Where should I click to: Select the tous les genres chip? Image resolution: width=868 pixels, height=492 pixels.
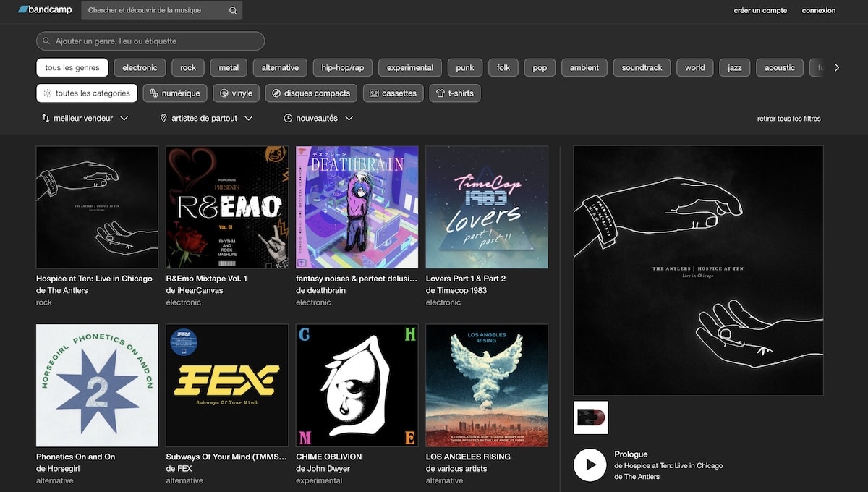tap(72, 68)
